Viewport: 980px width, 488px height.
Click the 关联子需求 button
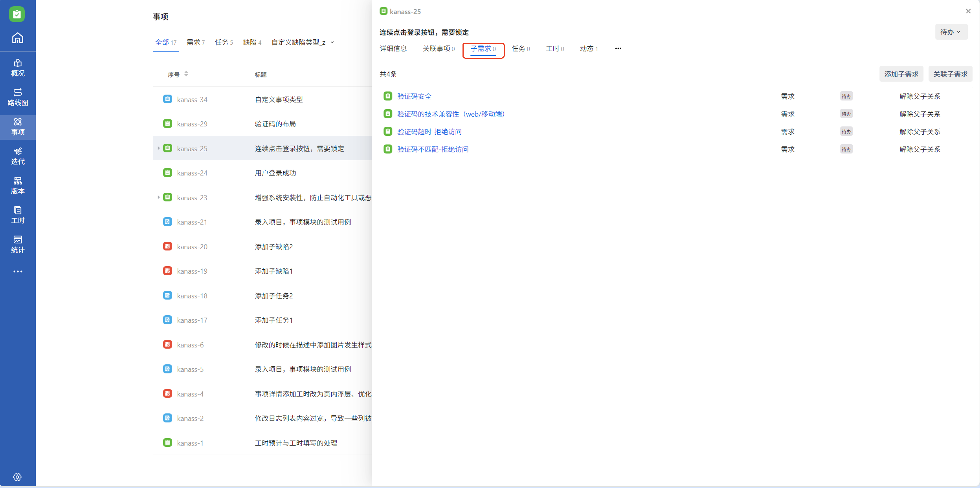pyautogui.click(x=950, y=74)
